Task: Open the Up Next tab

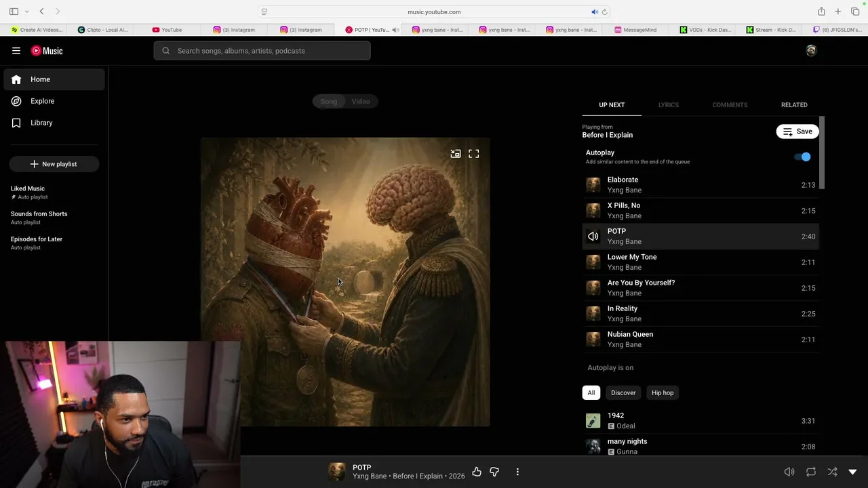Action: (x=612, y=105)
